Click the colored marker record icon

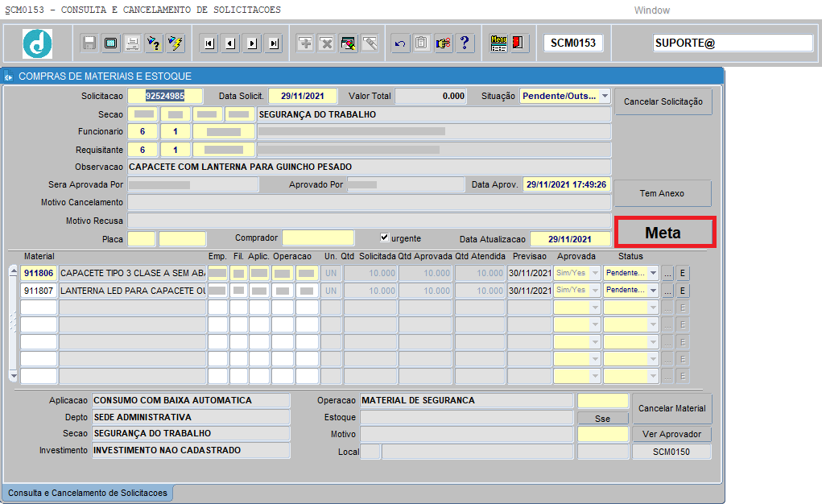[x=348, y=43]
